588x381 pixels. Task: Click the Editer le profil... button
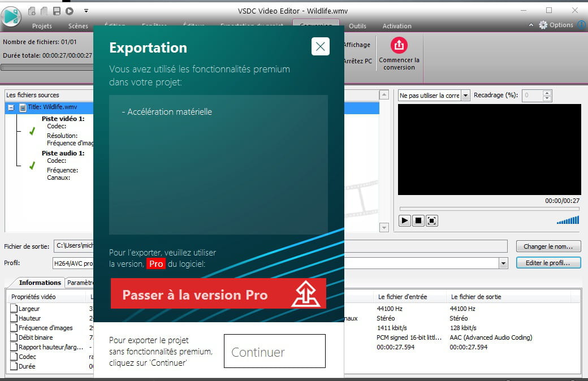tap(548, 263)
